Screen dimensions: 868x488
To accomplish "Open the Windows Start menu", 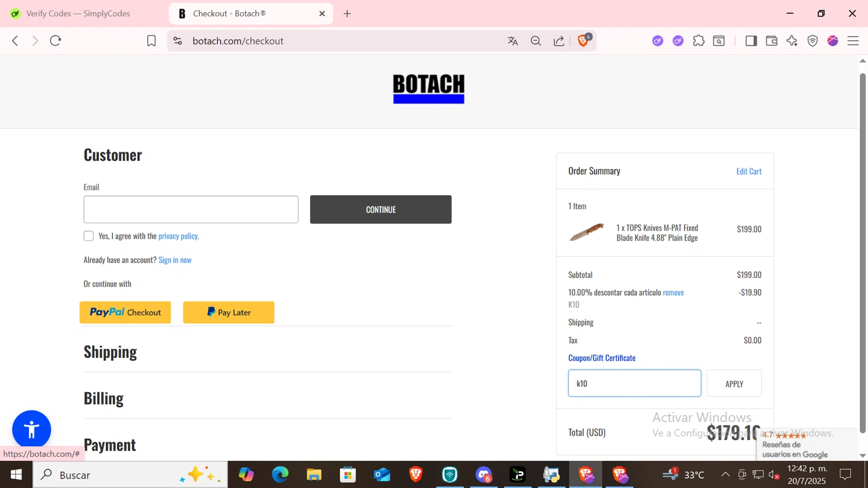I will (x=16, y=475).
